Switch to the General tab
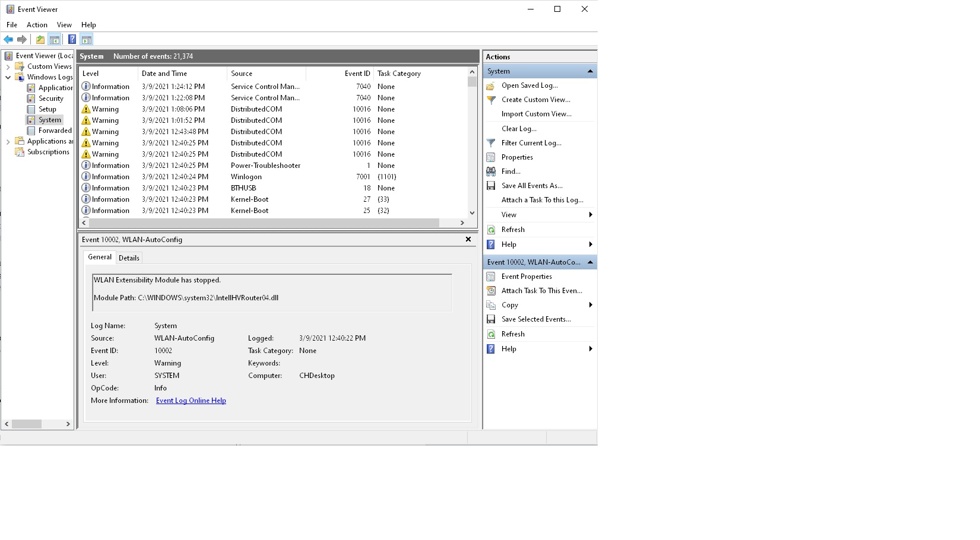This screenshot has width=980, height=540. (x=100, y=257)
